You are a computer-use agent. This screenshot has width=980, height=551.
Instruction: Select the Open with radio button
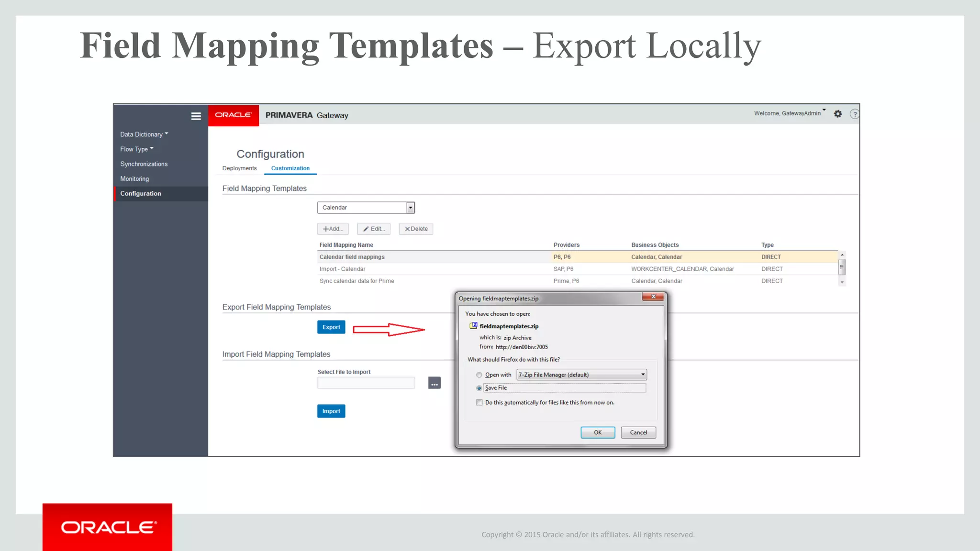coord(479,375)
